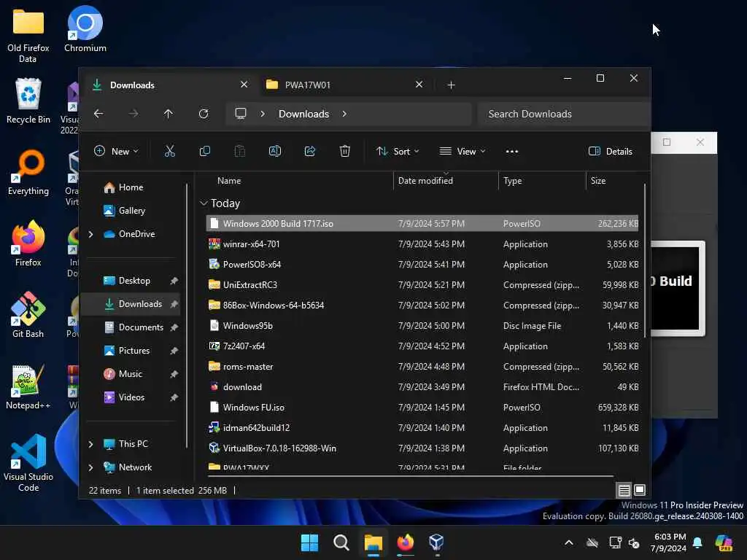Expand OneDrive in navigation pane
The image size is (747, 560).
coord(90,234)
